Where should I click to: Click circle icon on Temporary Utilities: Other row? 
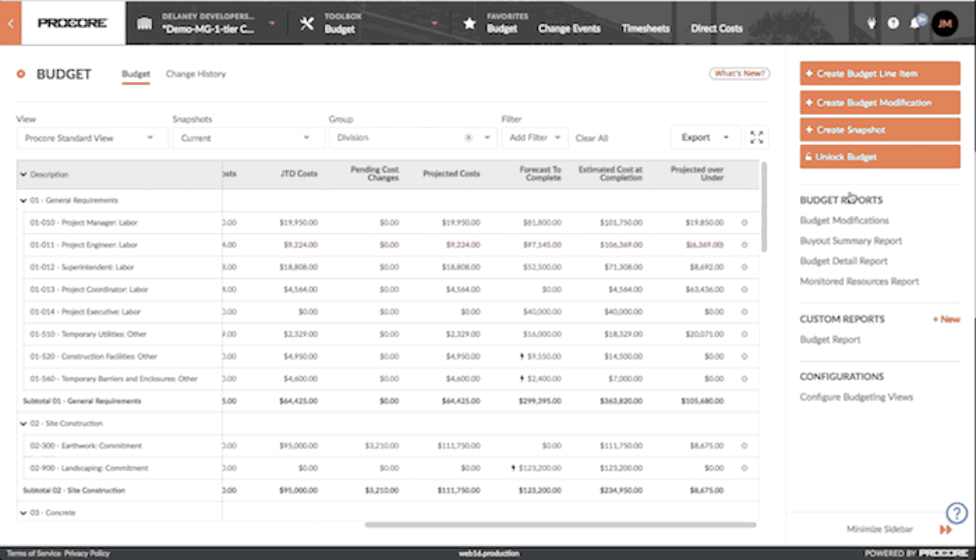point(745,334)
